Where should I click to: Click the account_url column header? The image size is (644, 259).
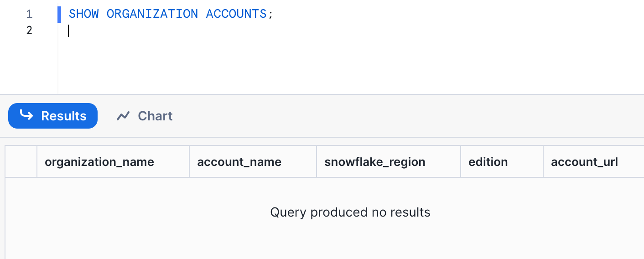584,162
